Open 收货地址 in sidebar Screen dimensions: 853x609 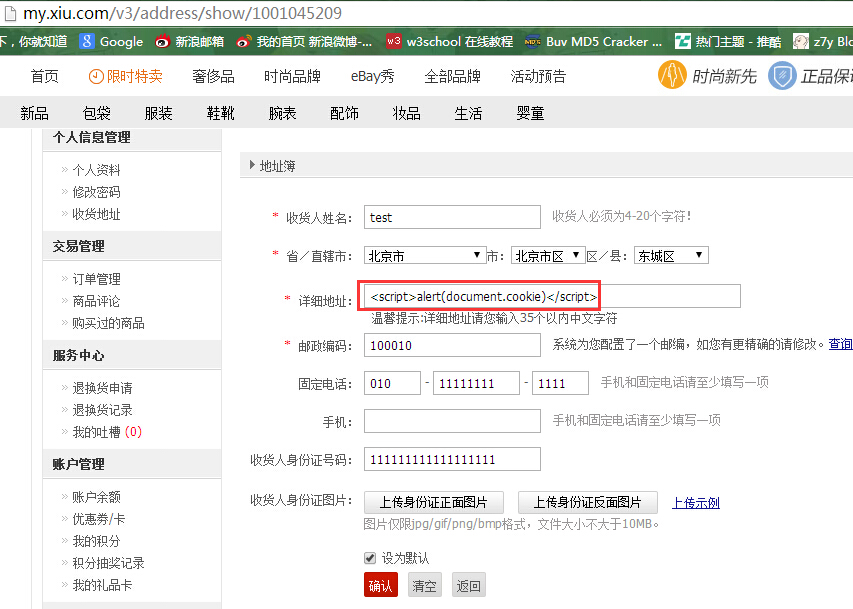tap(96, 214)
